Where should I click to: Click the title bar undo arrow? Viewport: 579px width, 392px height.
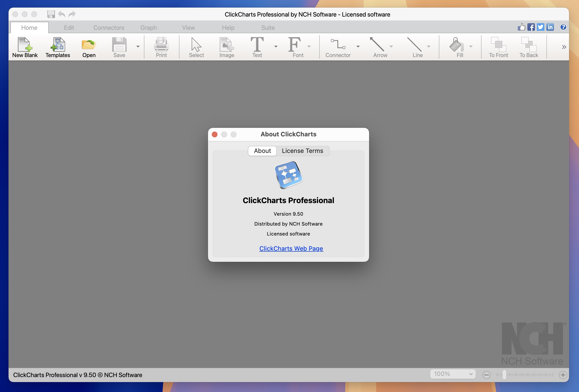click(62, 14)
